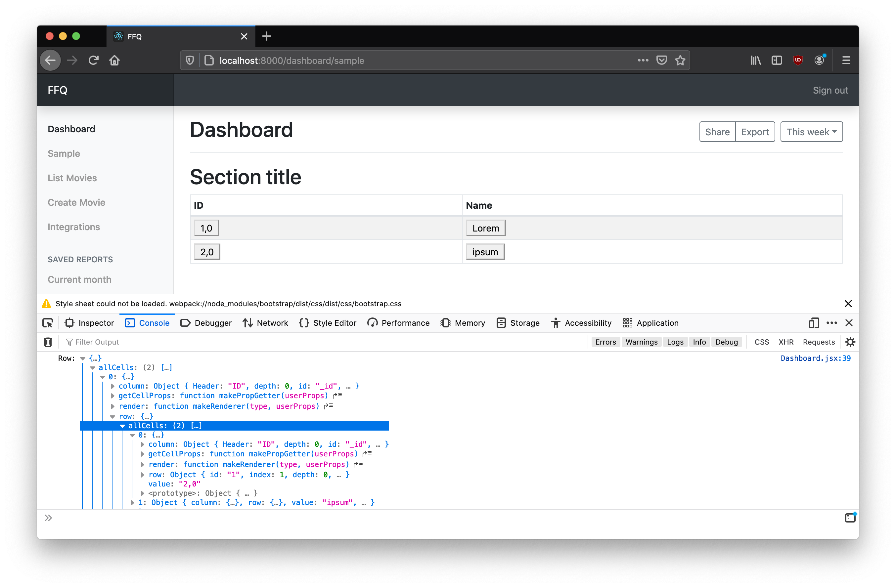Open the Firefox account icon

[x=819, y=60]
